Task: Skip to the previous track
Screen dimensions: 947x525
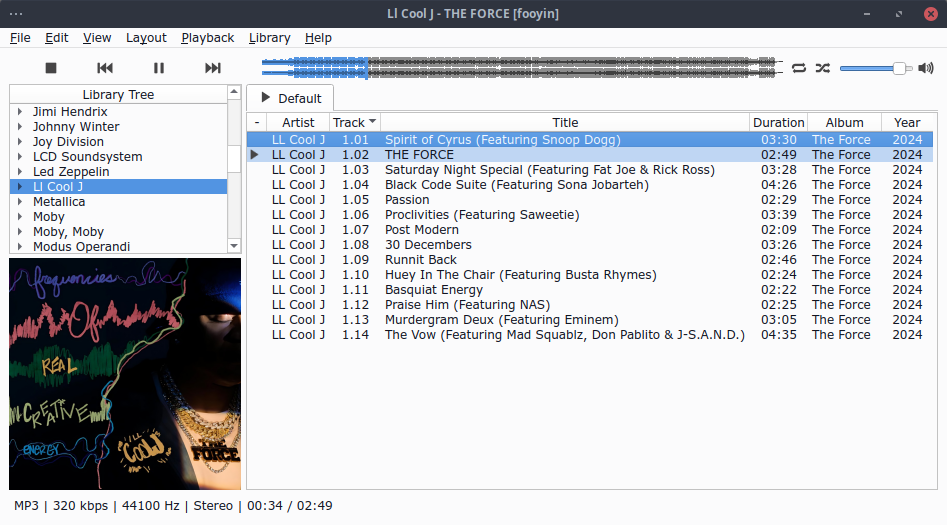Action: [105, 68]
